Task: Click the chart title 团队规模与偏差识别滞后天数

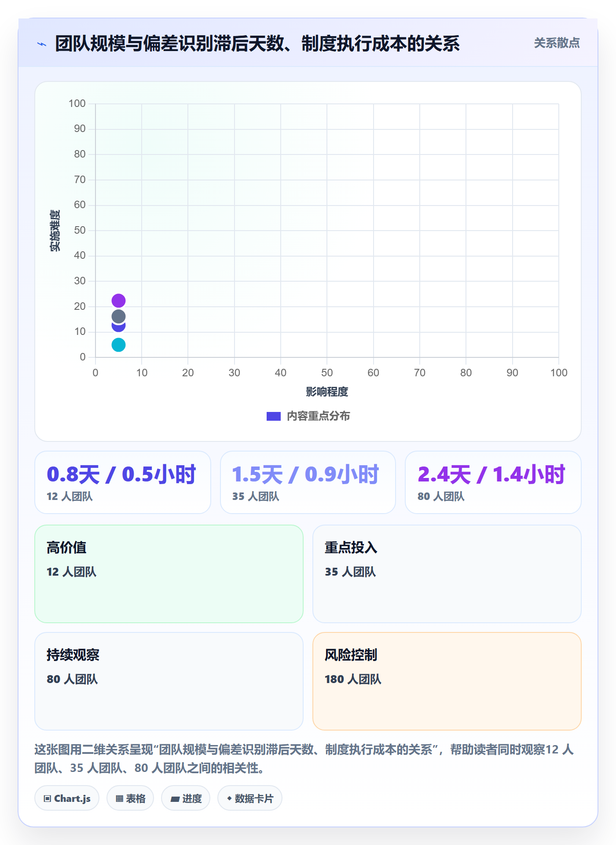Action: (257, 44)
